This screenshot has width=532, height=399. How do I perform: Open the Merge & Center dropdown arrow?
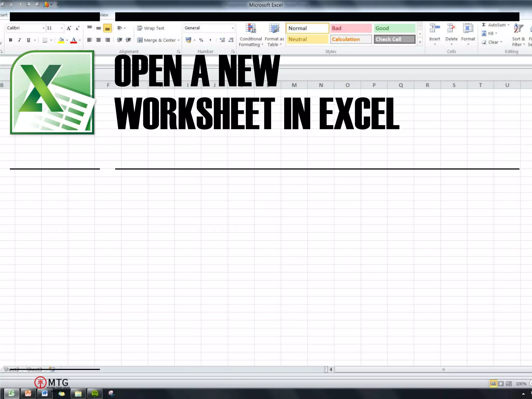[179, 40]
